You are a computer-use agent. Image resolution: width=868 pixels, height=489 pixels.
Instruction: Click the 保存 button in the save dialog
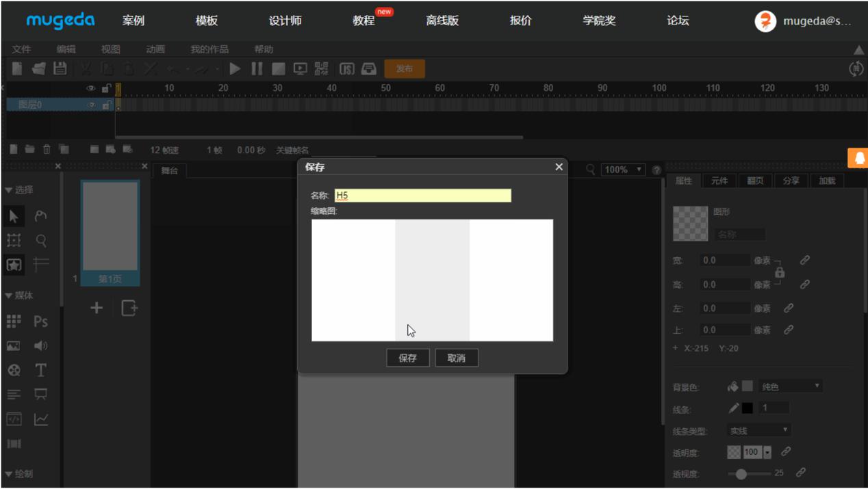pyautogui.click(x=408, y=358)
